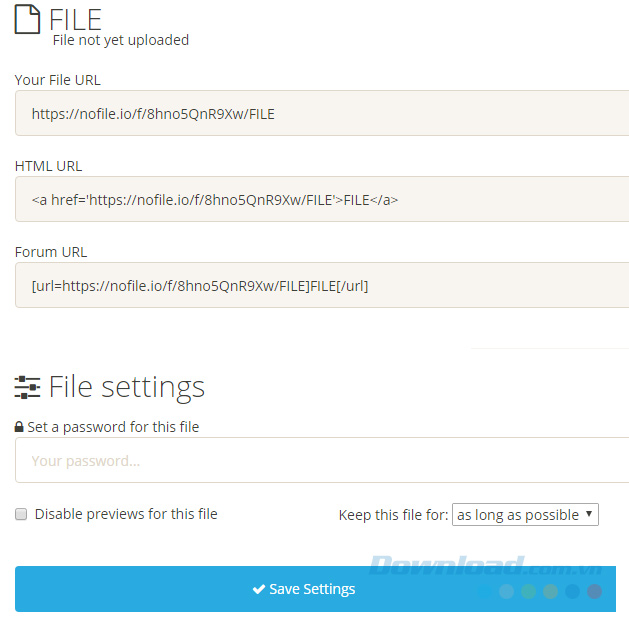Enable the Disable previews checkbox
Image resolution: width=629 pixels, height=622 pixels.
(x=21, y=514)
